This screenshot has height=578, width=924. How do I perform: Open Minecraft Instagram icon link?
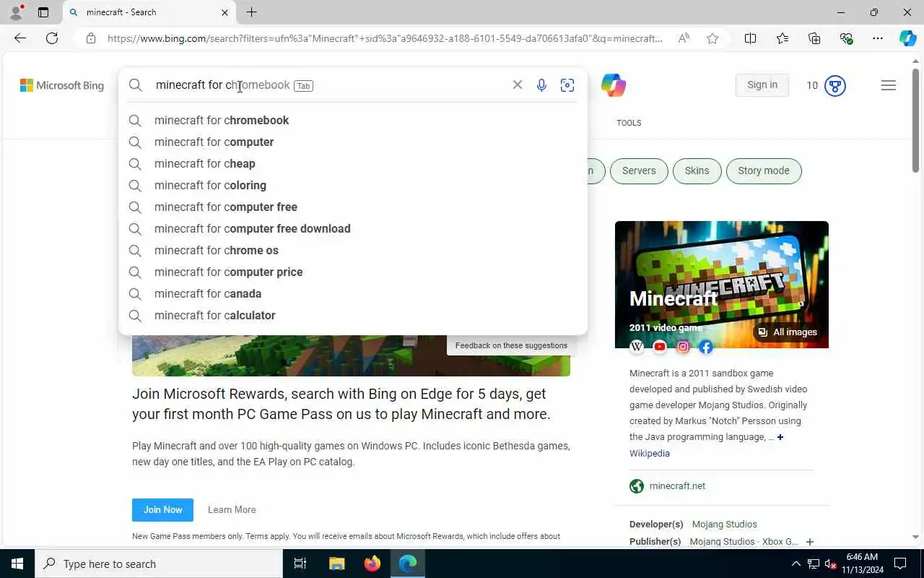pos(683,347)
